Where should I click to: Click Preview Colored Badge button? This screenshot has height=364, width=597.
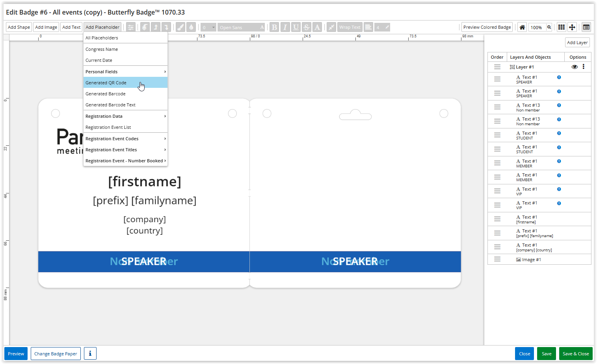487,27
